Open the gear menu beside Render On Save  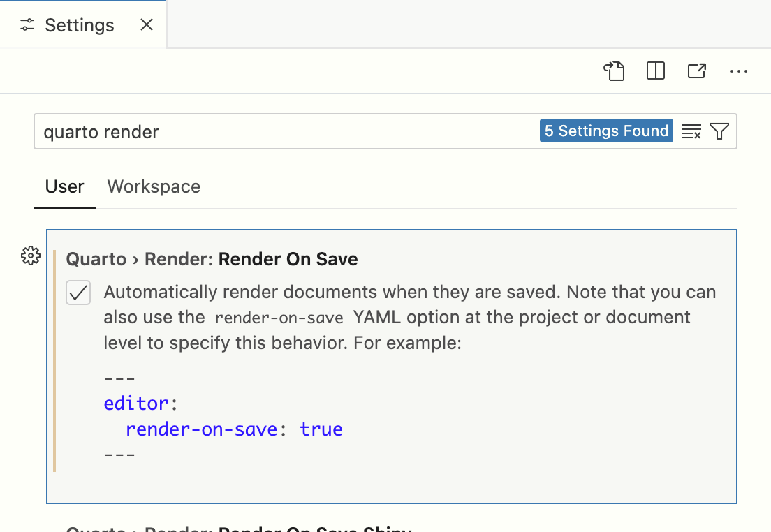(x=30, y=256)
